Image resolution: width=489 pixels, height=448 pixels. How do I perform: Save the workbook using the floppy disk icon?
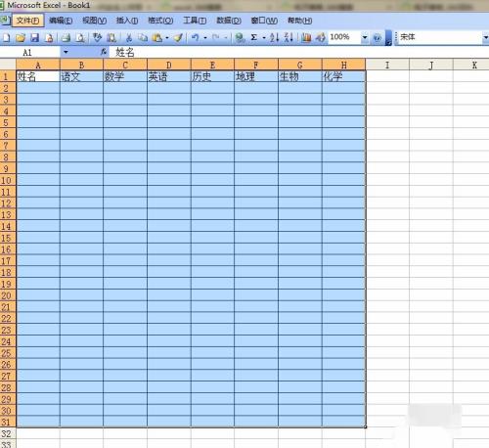coord(34,38)
